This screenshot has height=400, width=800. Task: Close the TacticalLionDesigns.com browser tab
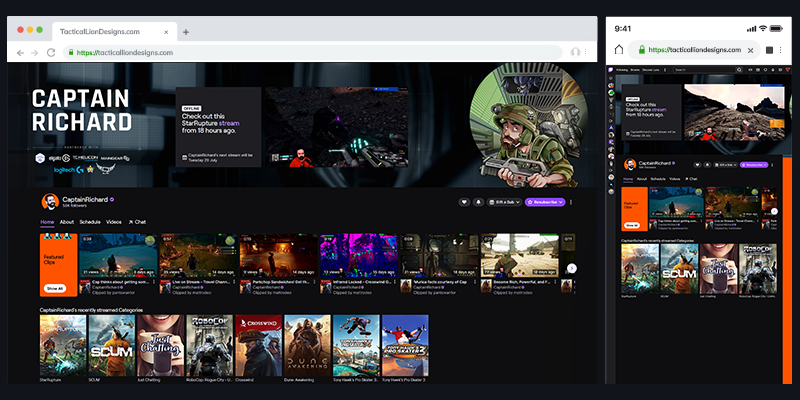coord(166,32)
